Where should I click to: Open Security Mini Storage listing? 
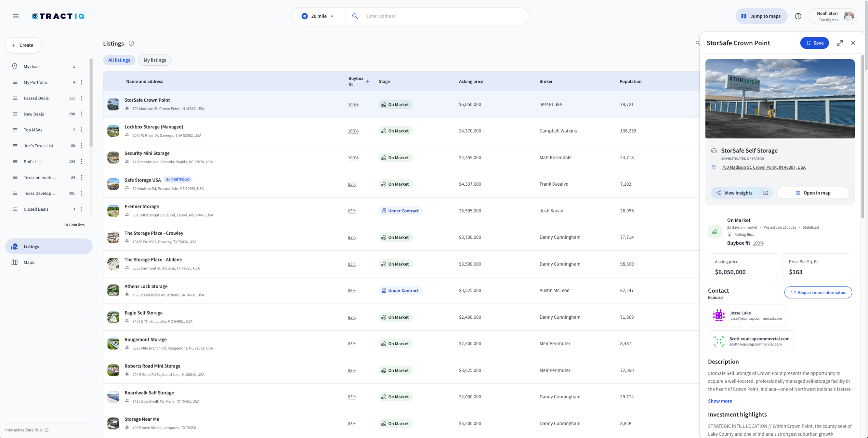147,153
